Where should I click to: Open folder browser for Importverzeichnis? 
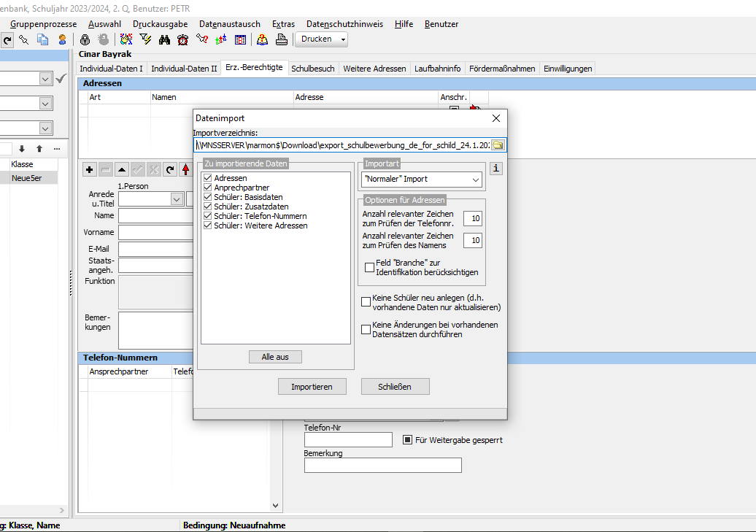click(498, 145)
